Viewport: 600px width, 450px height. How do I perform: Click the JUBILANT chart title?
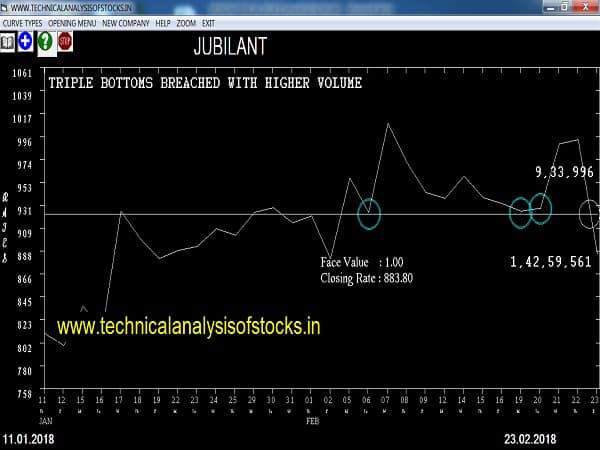coord(231,46)
